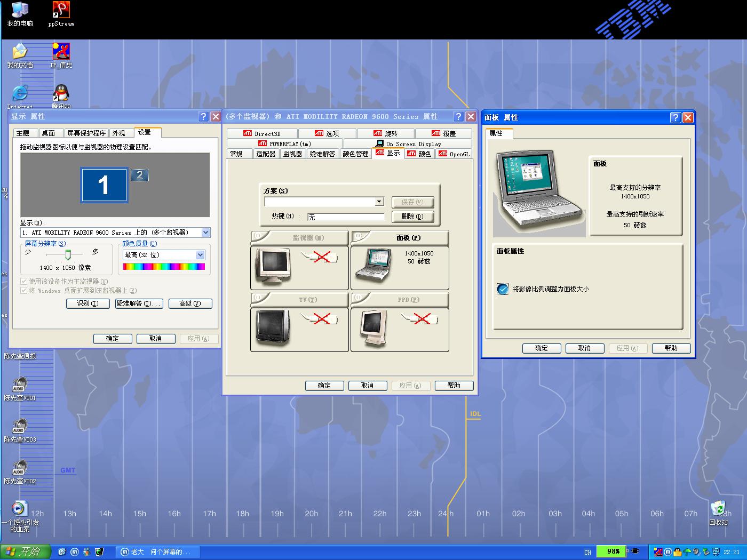Expand the ATI Radeon 9600 display dropdown

click(x=205, y=233)
